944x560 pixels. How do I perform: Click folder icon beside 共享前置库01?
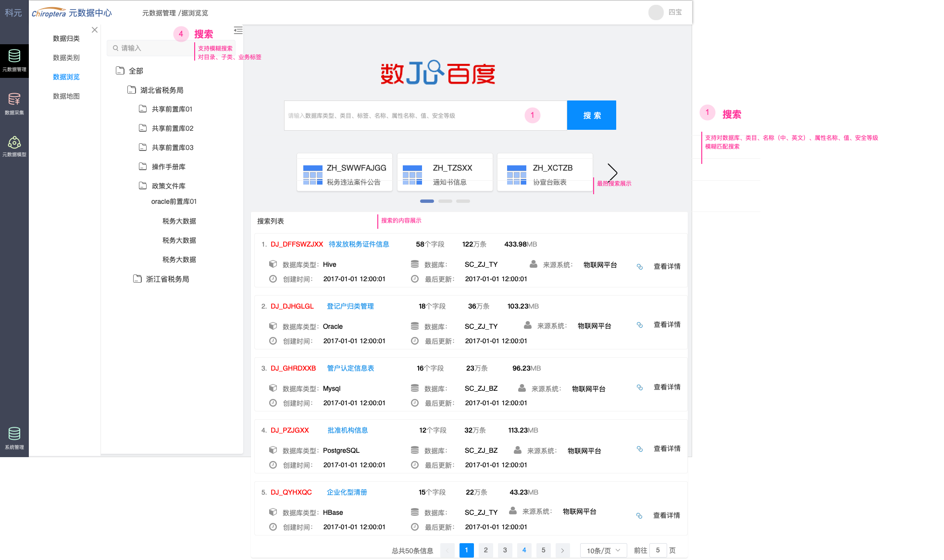pyautogui.click(x=143, y=109)
